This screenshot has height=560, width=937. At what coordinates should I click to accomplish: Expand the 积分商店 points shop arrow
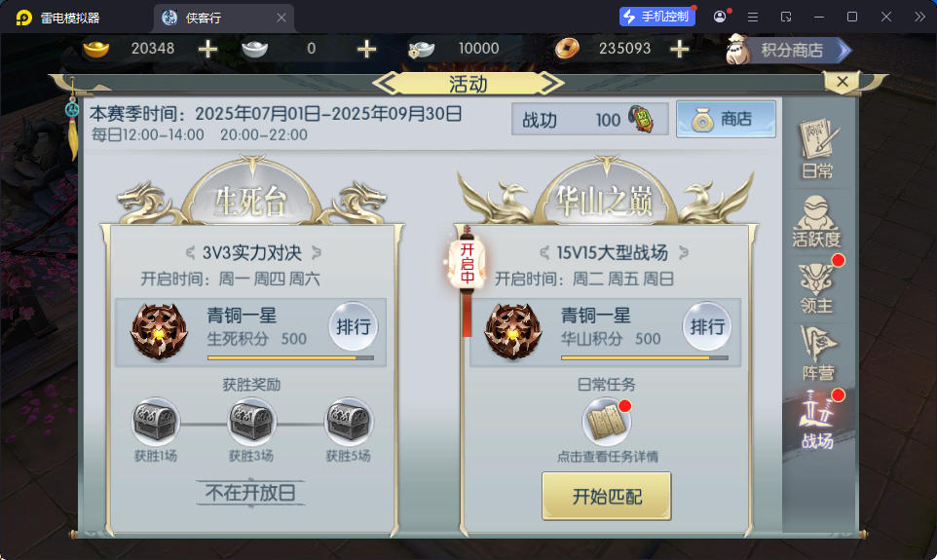pos(843,51)
